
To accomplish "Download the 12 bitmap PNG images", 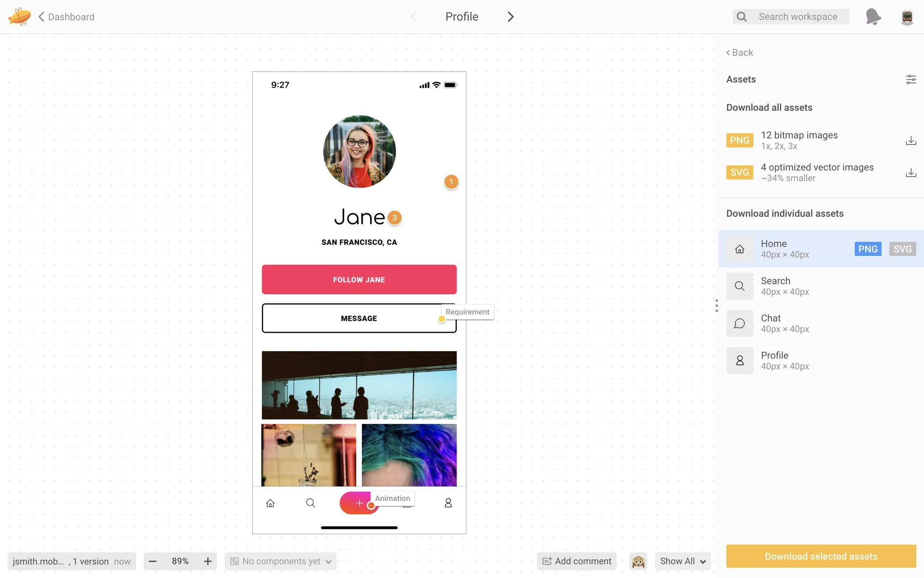I will click(x=911, y=141).
